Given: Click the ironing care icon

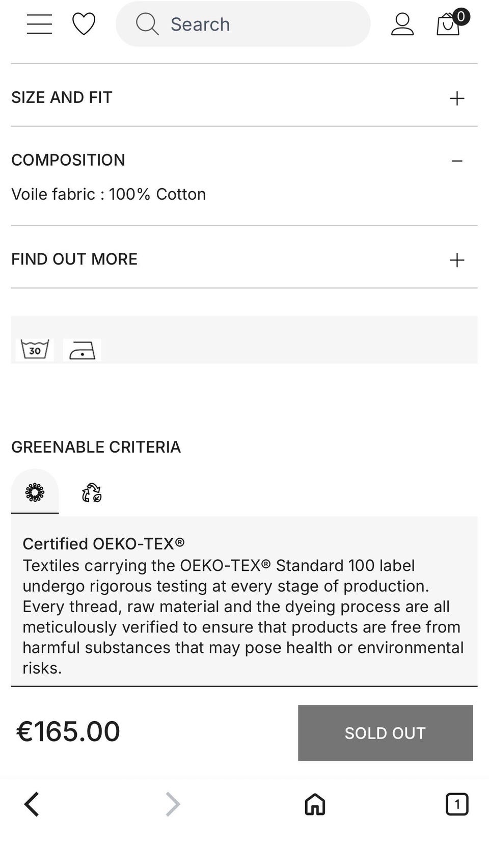Looking at the screenshot, I should click(x=82, y=350).
